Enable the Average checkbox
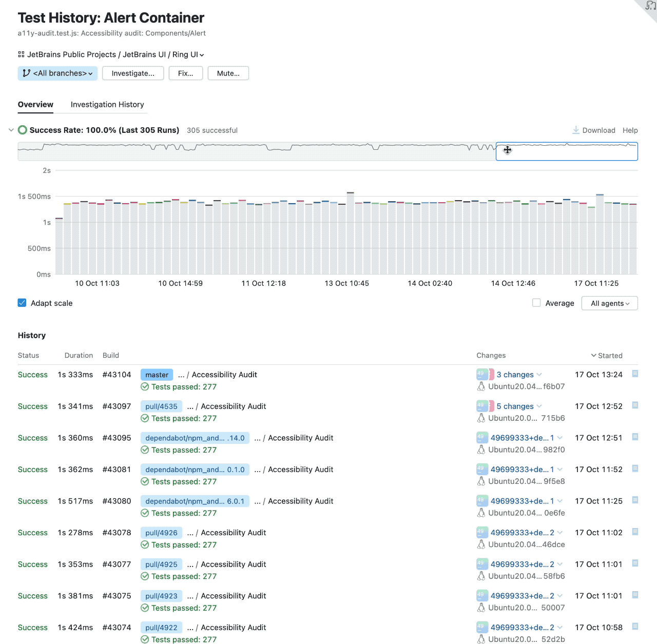The height and width of the screenshot is (644, 657). point(536,303)
